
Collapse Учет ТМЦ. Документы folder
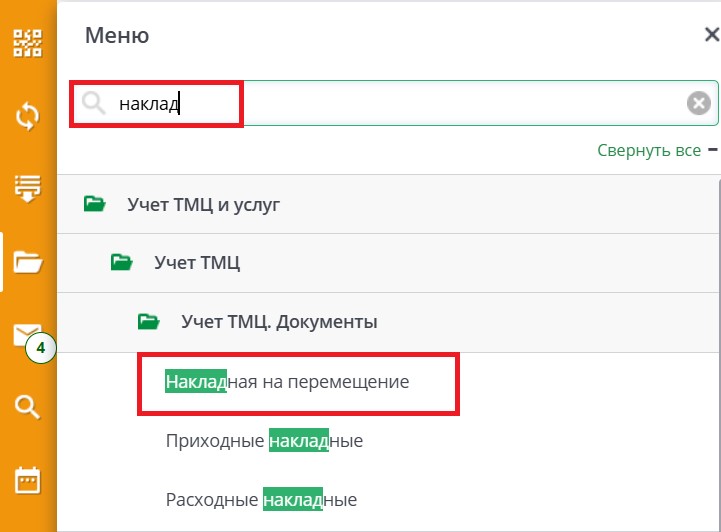[148, 322]
